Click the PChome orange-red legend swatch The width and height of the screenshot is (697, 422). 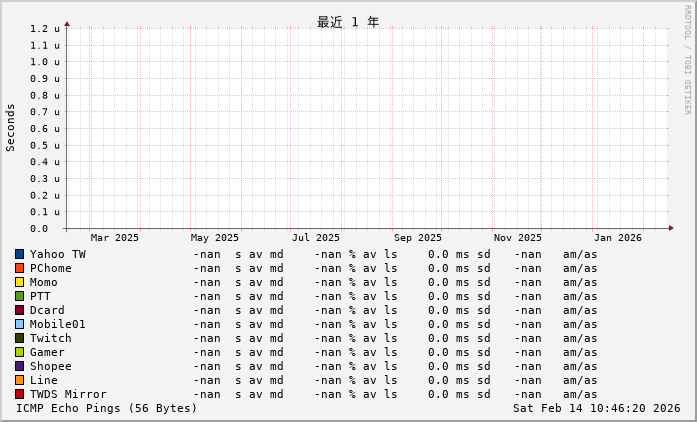click(x=19, y=268)
